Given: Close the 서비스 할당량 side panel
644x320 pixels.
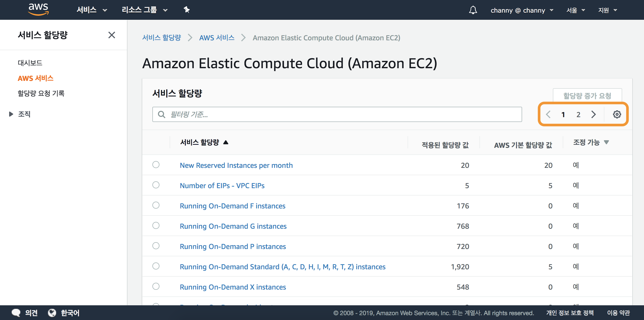Looking at the screenshot, I should (x=112, y=35).
